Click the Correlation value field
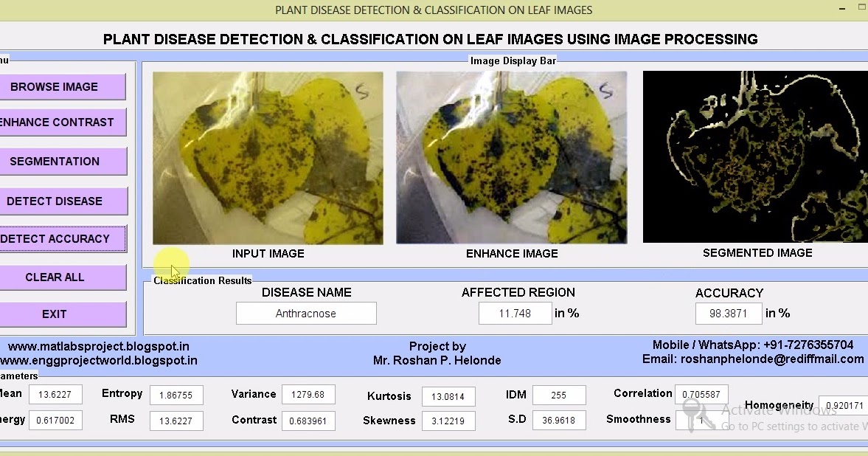Image resolution: width=868 pixels, height=456 pixels. (701, 393)
